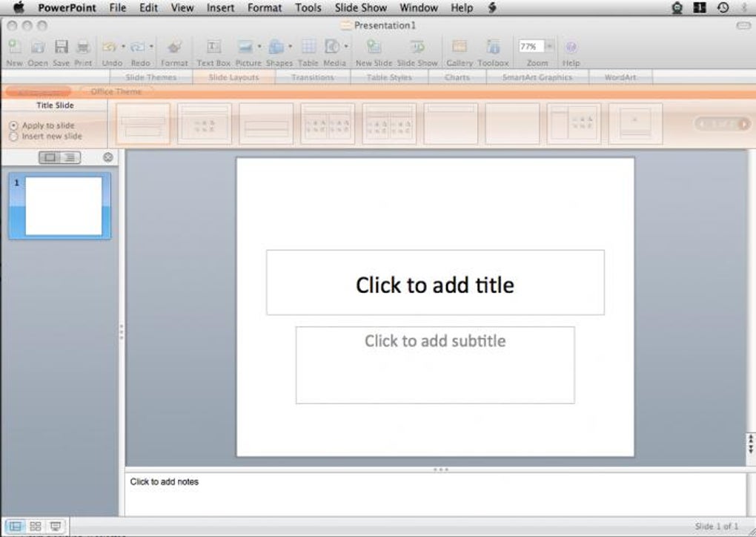
Task: Open the Window menu
Action: click(x=419, y=7)
